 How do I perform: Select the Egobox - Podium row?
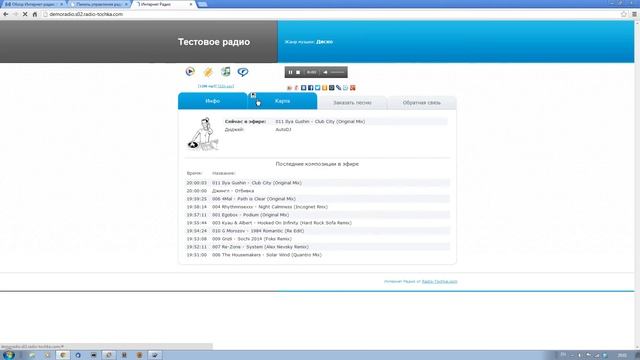tap(318, 215)
